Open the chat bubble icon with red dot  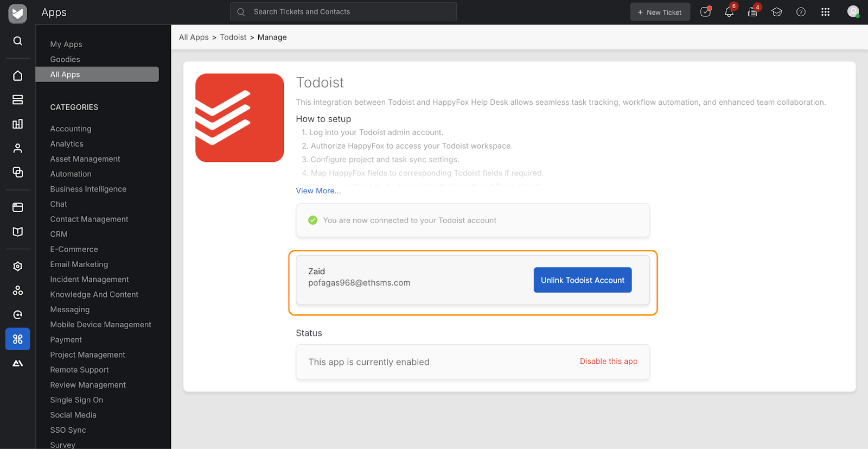click(705, 12)
